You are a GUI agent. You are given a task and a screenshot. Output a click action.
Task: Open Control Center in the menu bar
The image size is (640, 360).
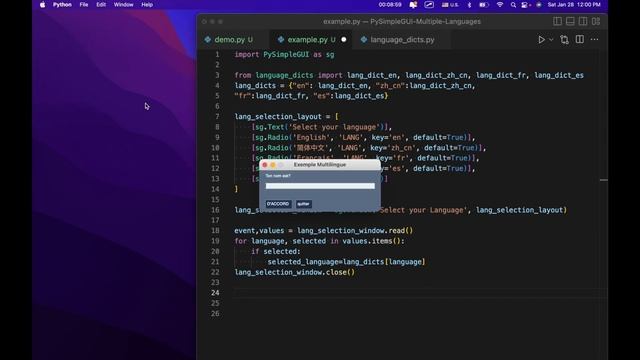pyautogui.click(x=525, y=5)
